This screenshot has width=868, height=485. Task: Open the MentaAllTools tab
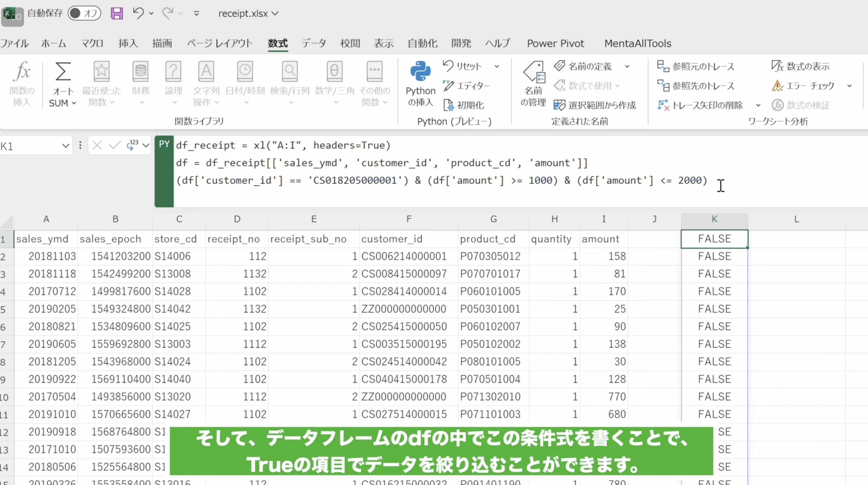pyautogui.click(x=637, y=43)
